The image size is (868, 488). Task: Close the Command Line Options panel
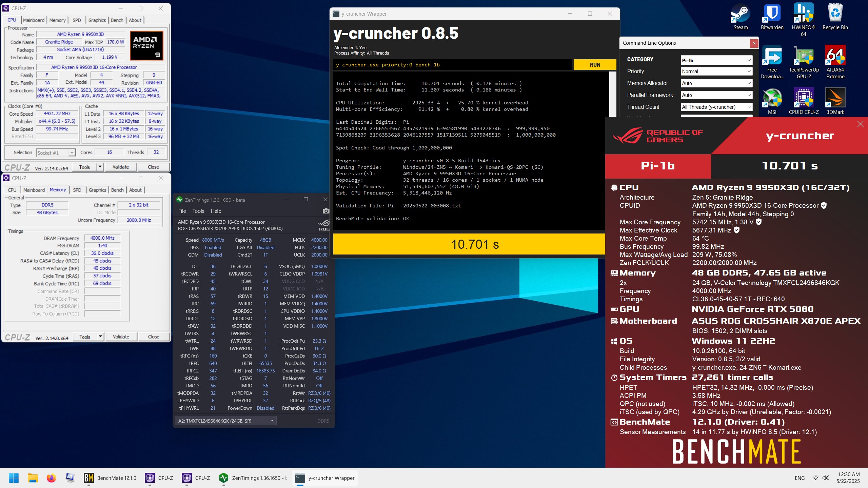tap(754, 43)
